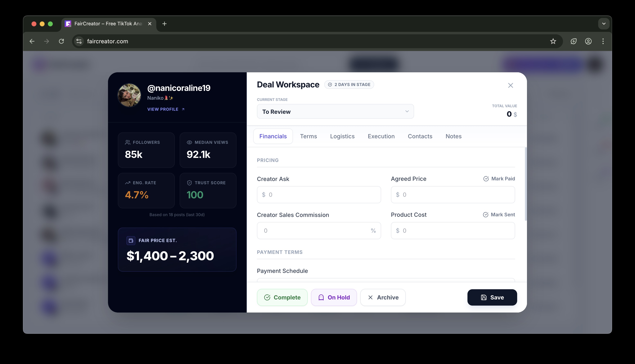Toggle Mark Paid on the Agreed Price field

coord(499,179)
